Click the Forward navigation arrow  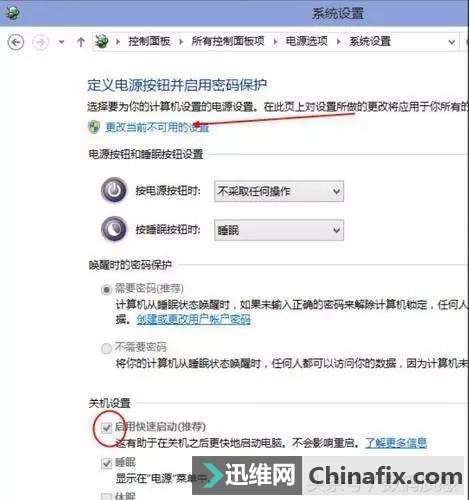[x=41, y=42]
